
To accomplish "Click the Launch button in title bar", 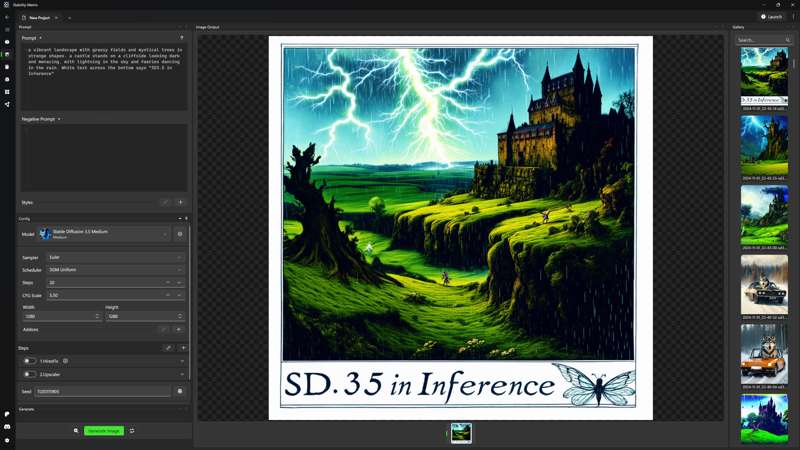I will [771, 17].
